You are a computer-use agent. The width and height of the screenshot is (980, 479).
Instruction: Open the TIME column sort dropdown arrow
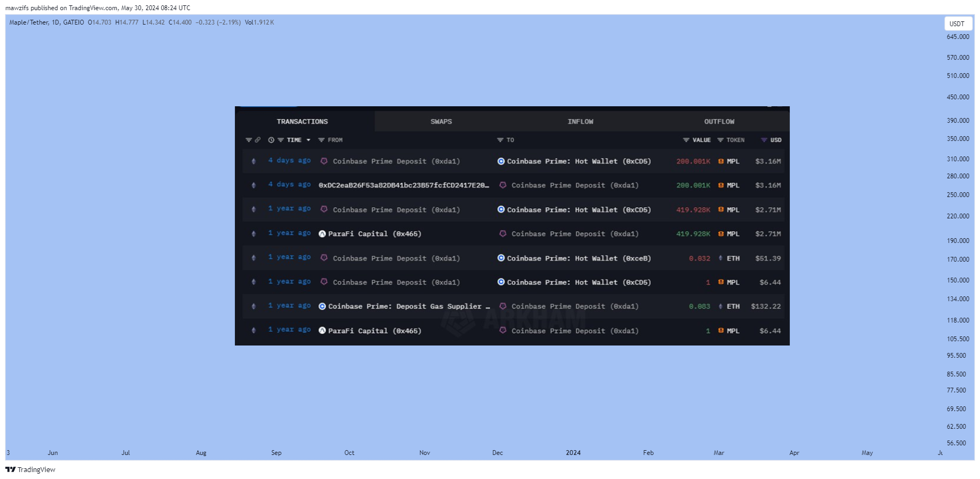click(x=308, y=140)
